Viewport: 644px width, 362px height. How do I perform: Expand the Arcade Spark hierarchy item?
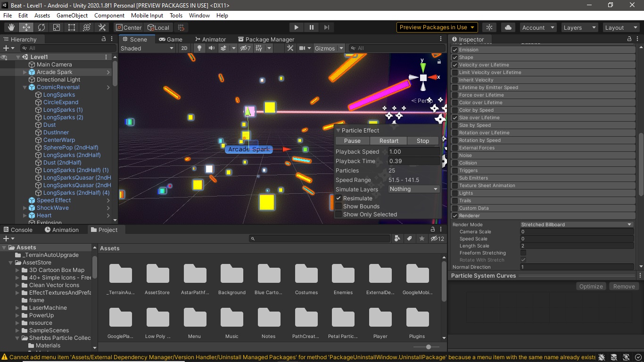pyautogui.click(x=25, y=72)
